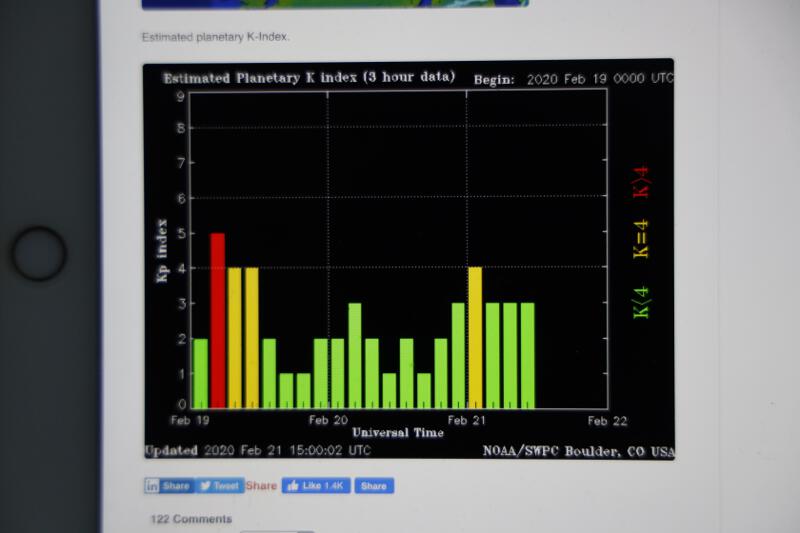The height and width of the screenshot is (533, 800).
Task: Tap the red Kp 5 bar
Action: coord(217,320)
